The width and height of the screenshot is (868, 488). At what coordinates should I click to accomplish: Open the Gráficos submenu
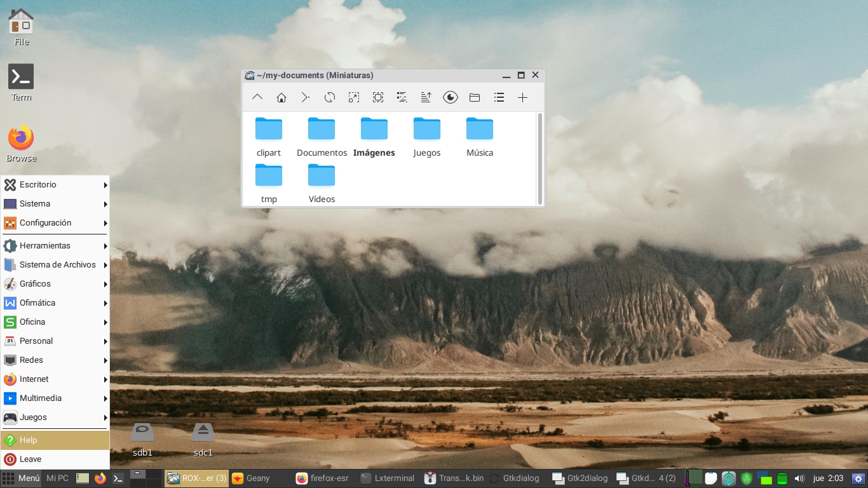(x=55, y=284)
